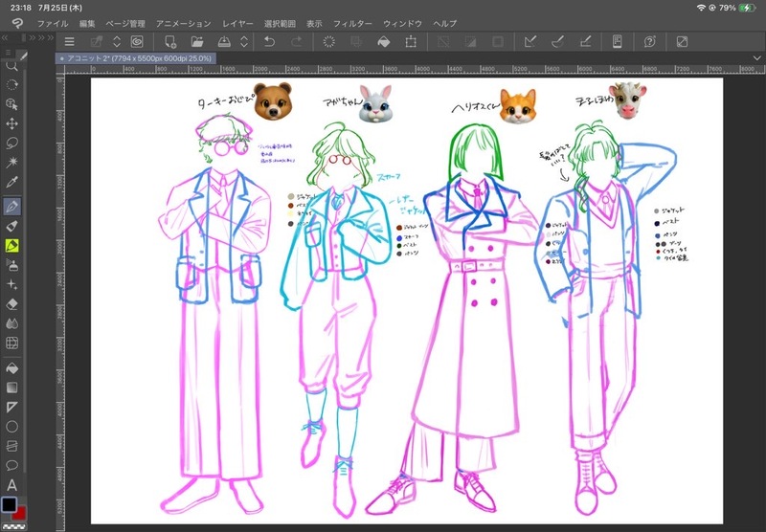The height and width of the screenshot is (532, 766).
Task: Select the Lasso selection tool
Action: coord(12,143)
